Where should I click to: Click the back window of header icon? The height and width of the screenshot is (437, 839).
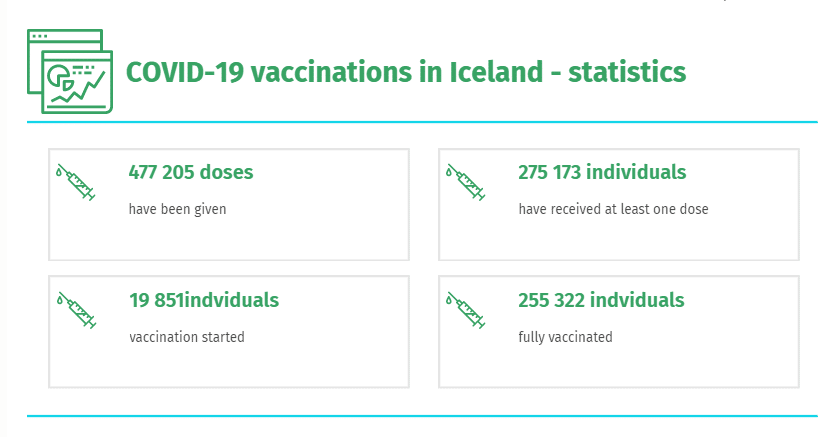coord(64,40)
